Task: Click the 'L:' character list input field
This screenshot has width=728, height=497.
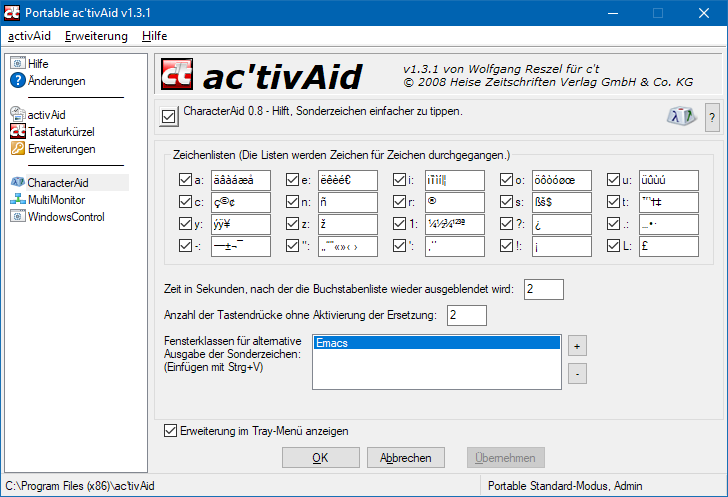Action: pos(669,246)
